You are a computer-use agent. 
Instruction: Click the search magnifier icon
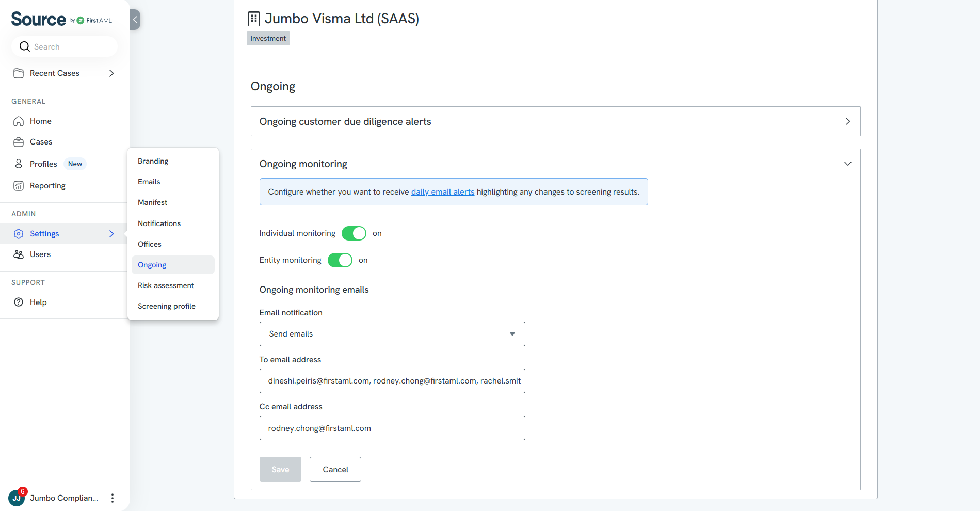pyautogui.click(x=24, y=46)
